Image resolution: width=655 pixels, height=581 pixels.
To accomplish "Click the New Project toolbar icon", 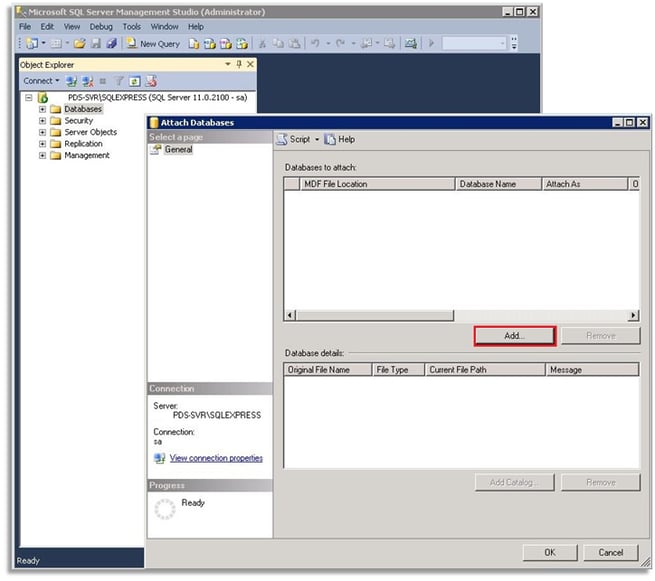I will tap(32, 43).
